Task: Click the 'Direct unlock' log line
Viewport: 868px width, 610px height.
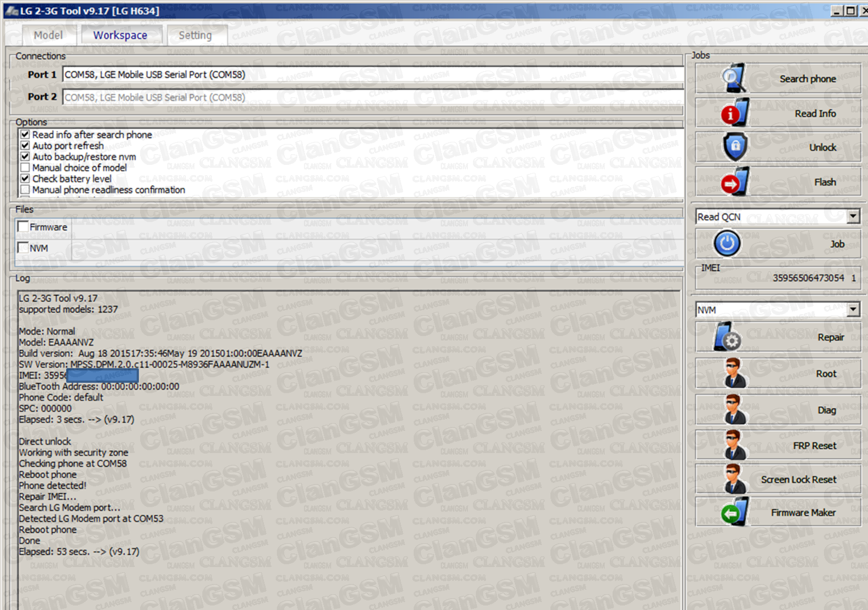Action: [x=45, y=441]
